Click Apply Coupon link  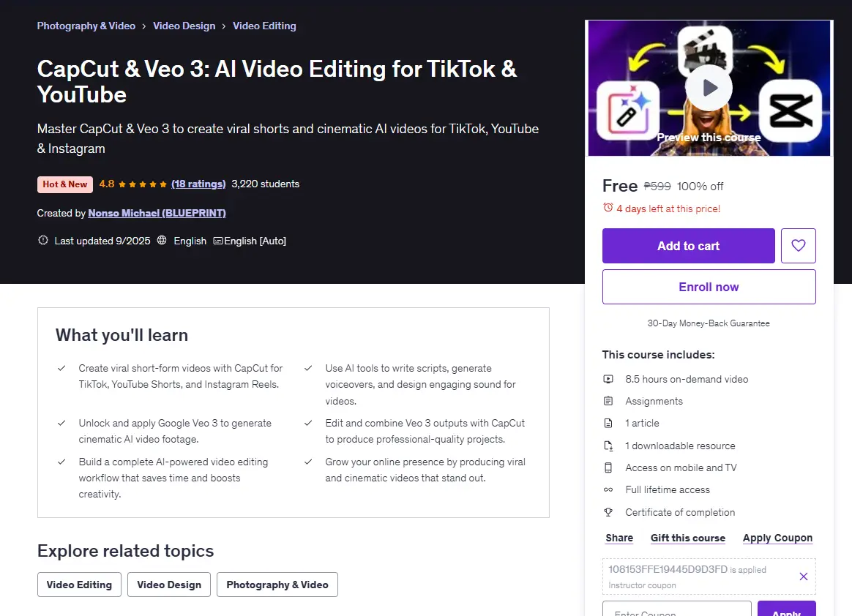(777, 538)
